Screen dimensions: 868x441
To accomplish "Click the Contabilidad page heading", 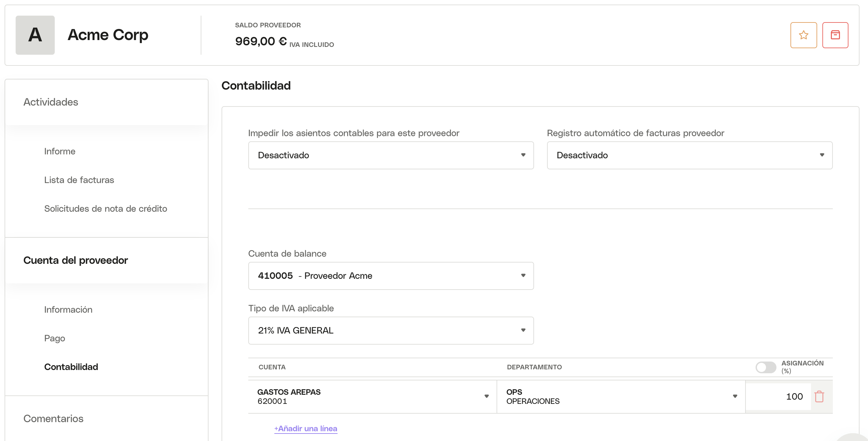I will (x=256, y=86).
